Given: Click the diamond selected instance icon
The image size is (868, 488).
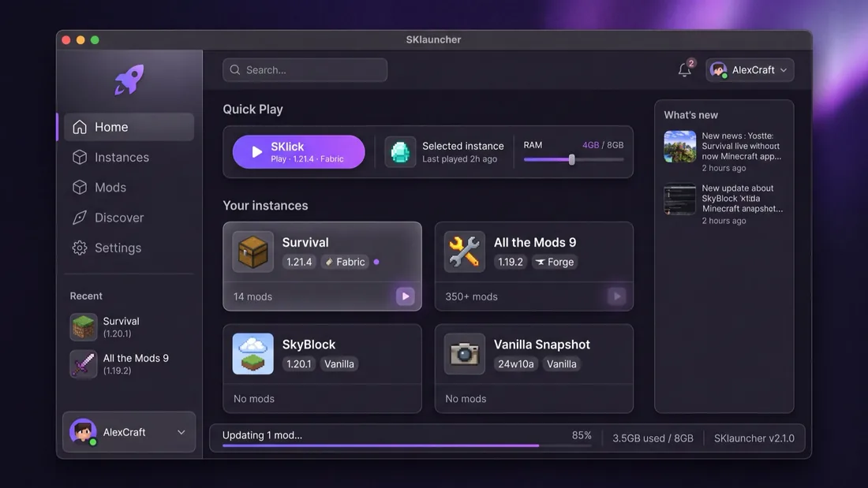Looking at the screenshot, I should click(x=400, y=151).
